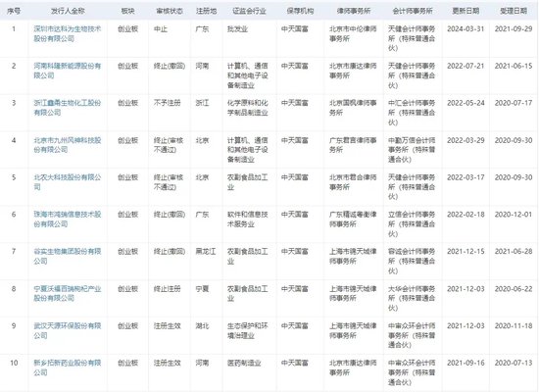Select the 医药制造业 industry cell
539x392 pixels.
[244, 363]
